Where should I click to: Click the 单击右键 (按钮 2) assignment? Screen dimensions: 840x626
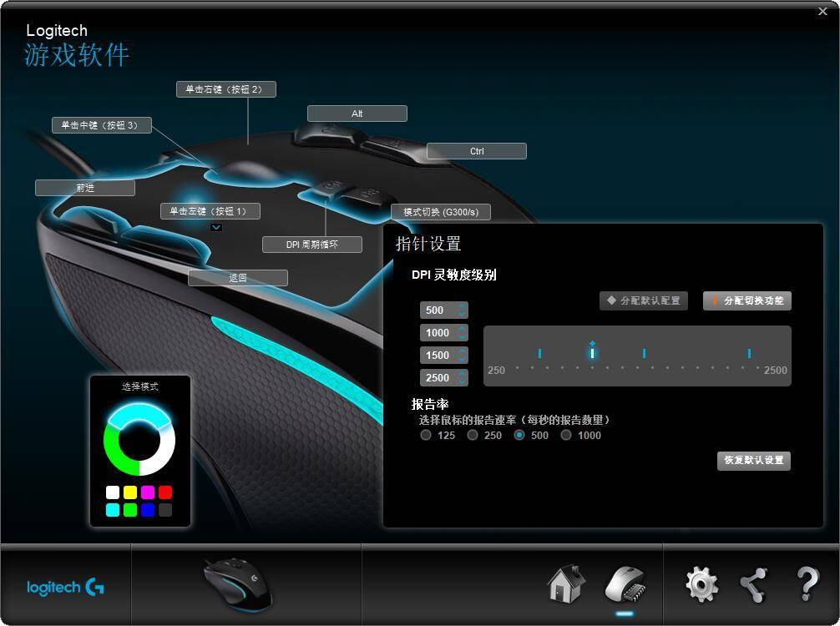(226, 89)
